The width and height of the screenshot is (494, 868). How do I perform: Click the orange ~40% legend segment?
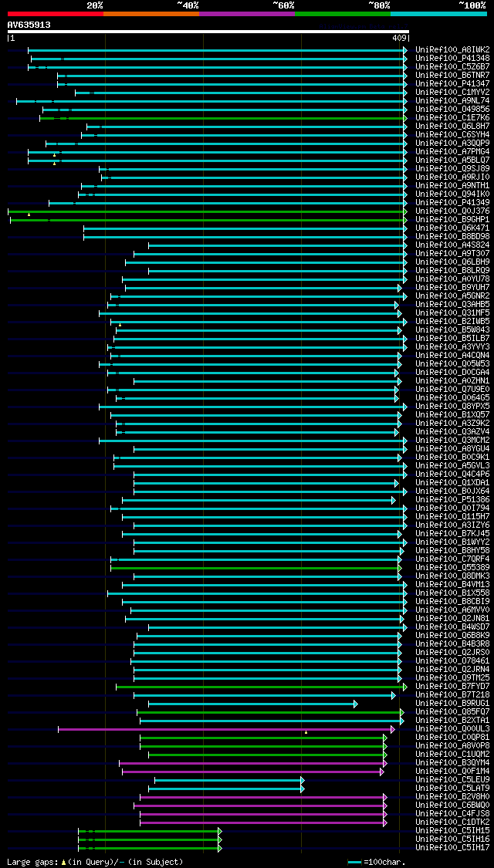click(151, 13)
